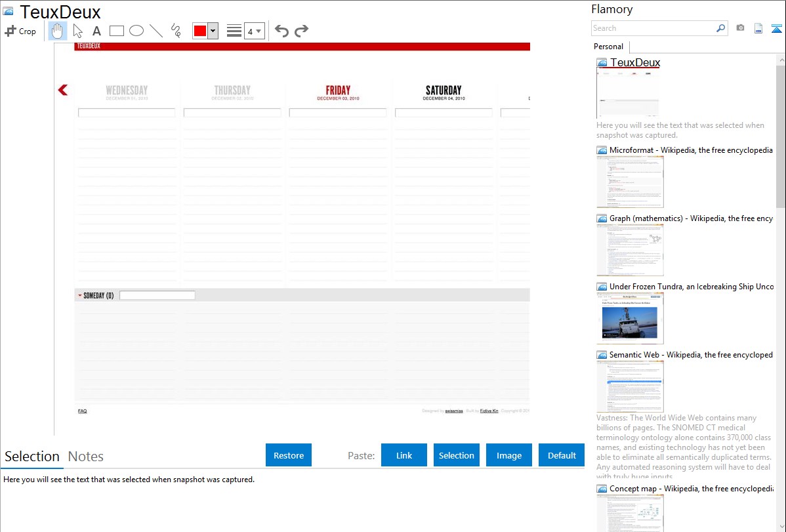Click the icon beside Under Frozen Tundra entry
The image size is (786, 532).
(x=602, y=287)
